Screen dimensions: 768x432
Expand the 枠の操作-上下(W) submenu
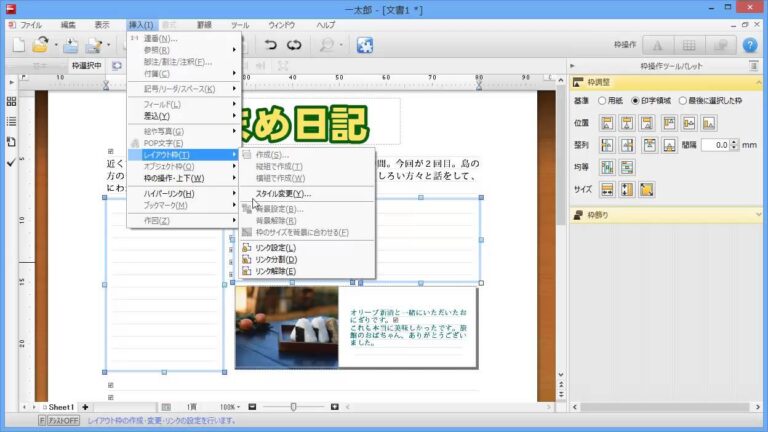tap(184, 178)
